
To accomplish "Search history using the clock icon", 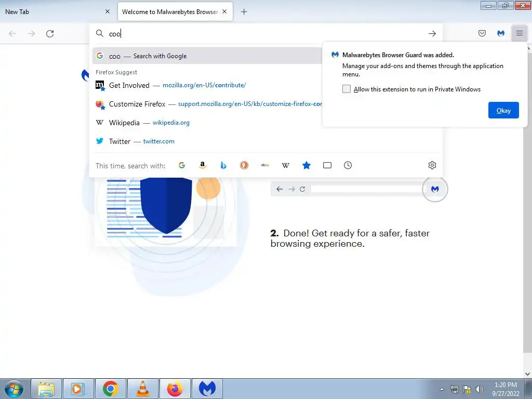I will pyautogui.click(x=348, y=165).
